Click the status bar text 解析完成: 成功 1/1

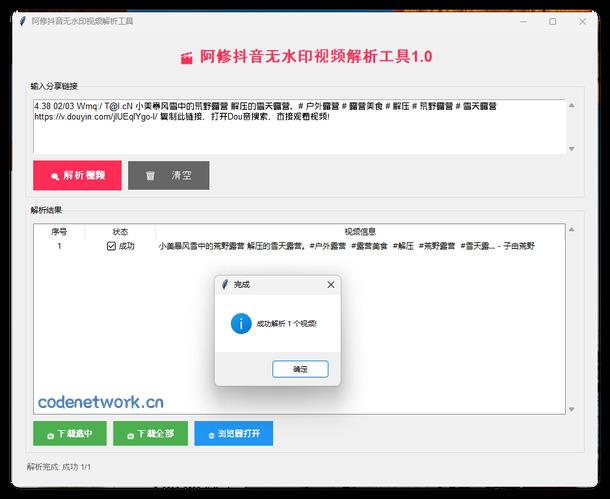[59, 467]
